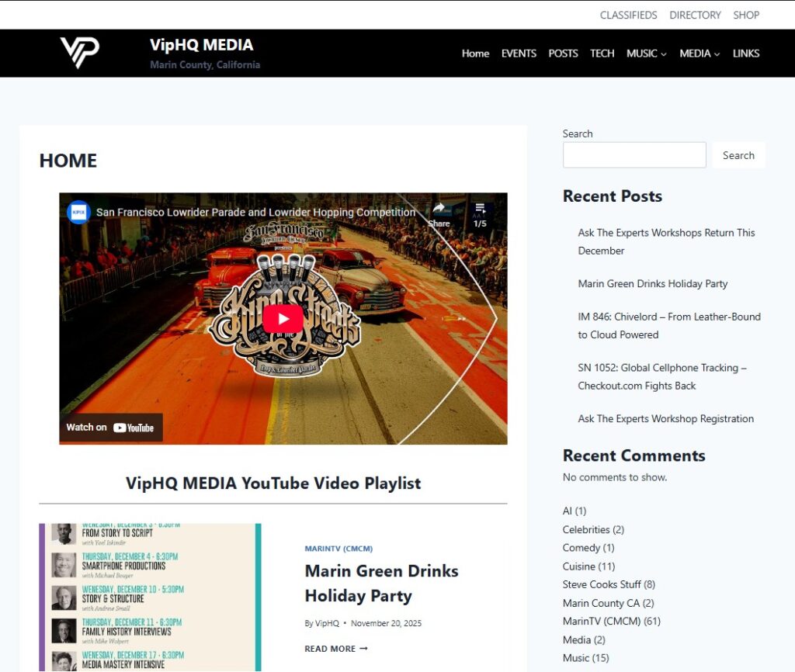Click the Share arrow icon on video
This screenshot has width=795, height=672.
click(x=439, y=210)
